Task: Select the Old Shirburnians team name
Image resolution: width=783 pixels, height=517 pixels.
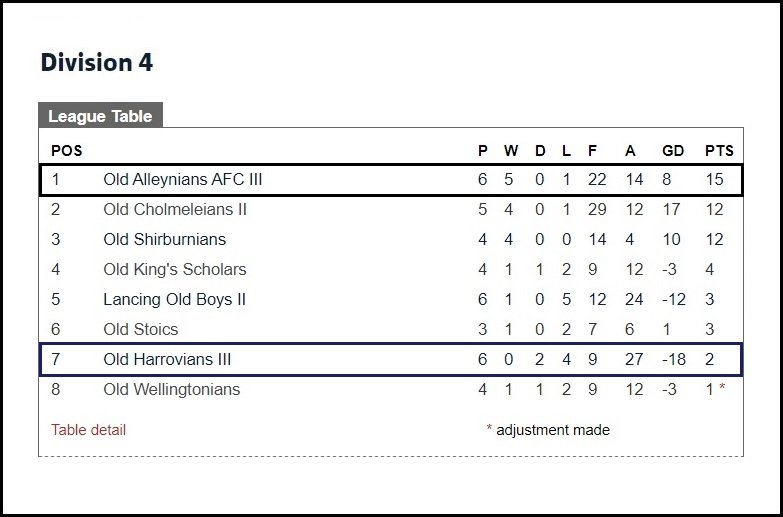Action: pos(165,239)
